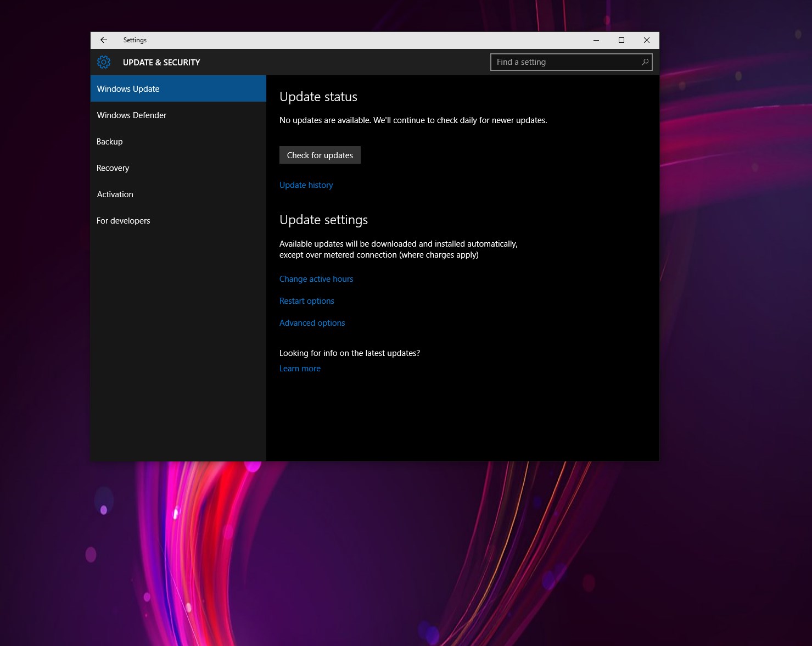The width and height of the screenshot is (812, 646).
Task: Go back using the title bar arrow
Action: (x=104, y=40)
